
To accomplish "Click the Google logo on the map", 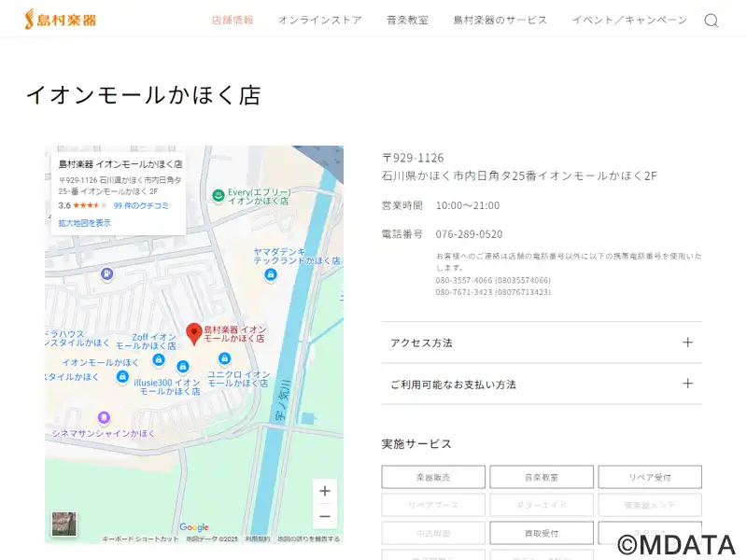I will coord(194,527).
